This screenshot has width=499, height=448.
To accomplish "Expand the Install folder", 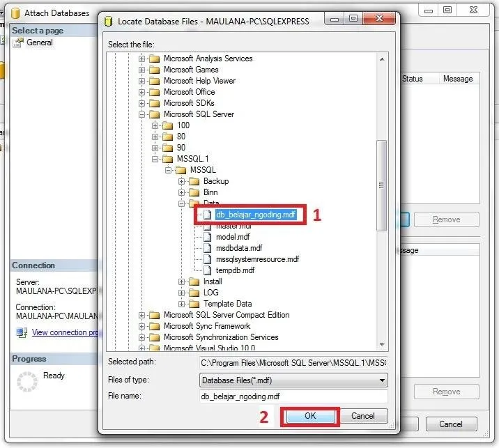I will 181,282.
